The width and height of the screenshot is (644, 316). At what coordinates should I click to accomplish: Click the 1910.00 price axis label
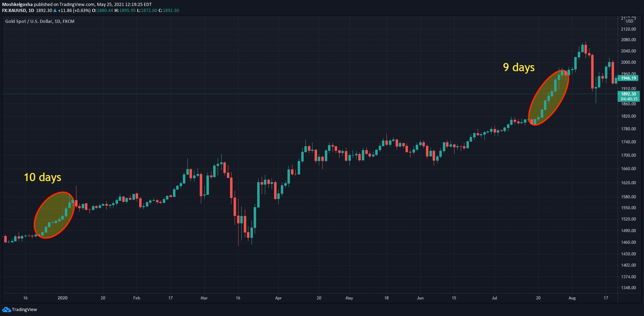[628, 89]
